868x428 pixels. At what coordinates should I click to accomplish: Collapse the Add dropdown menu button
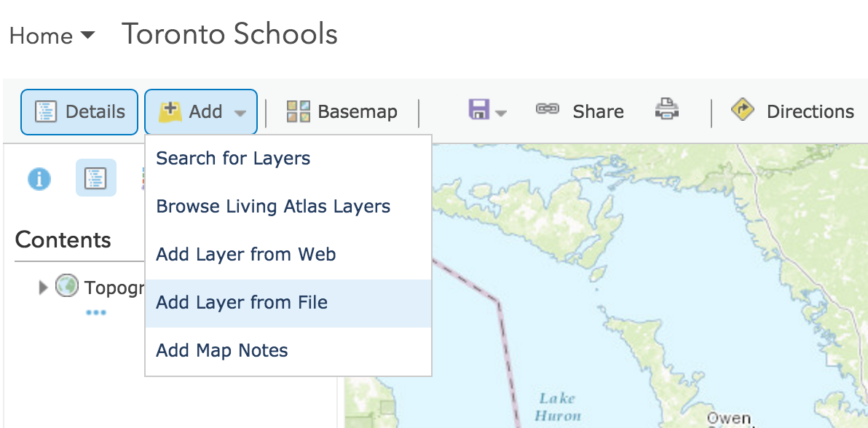pyautogui.click(x=201, y=111)
